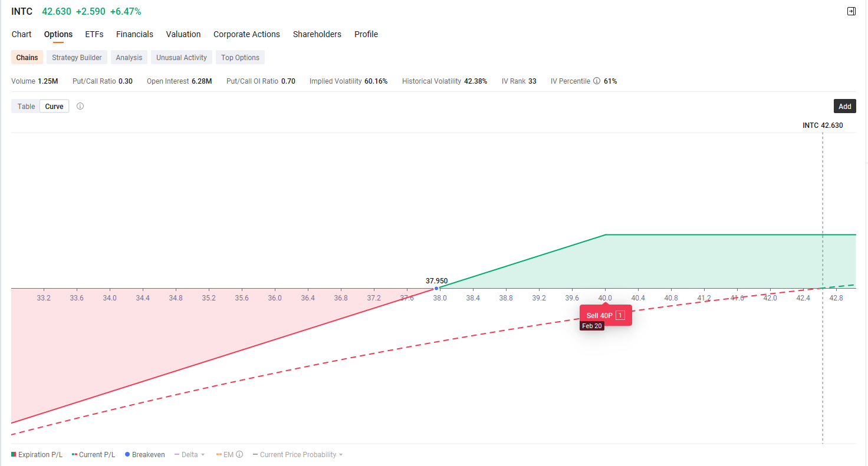
Task: Switch to Curve view
Action: (x=54, y=107)
